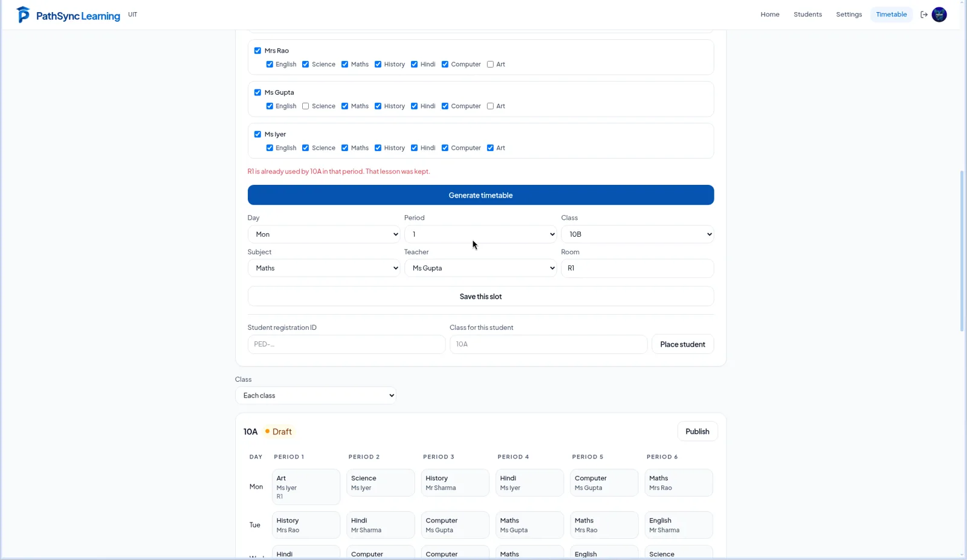Viewport: 967px width, 560px height.
Task: Open the Day dropdown showing Mon
Action: tap(323, 234)
